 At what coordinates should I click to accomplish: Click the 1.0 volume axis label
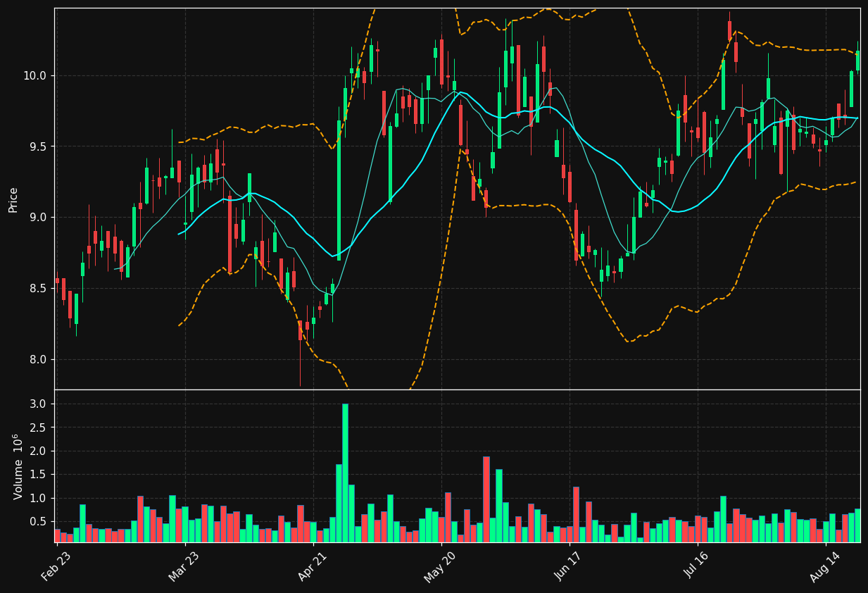[x=38, y=499]
